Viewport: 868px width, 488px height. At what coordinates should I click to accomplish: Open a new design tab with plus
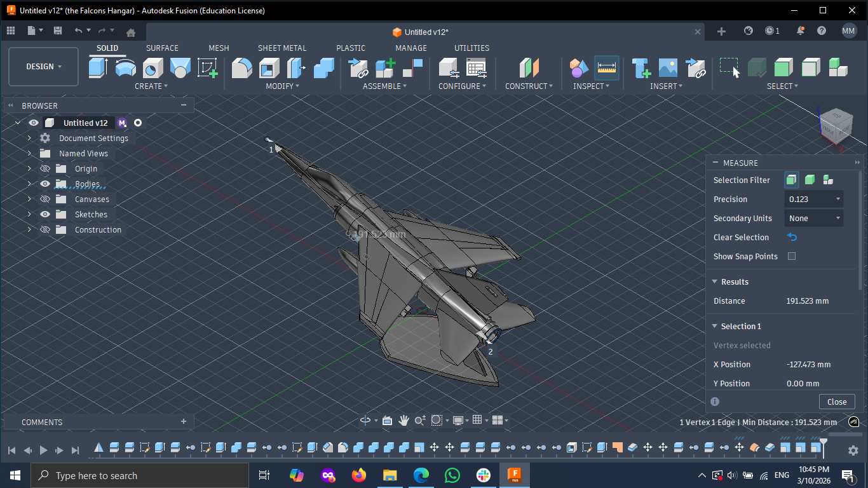721,31
